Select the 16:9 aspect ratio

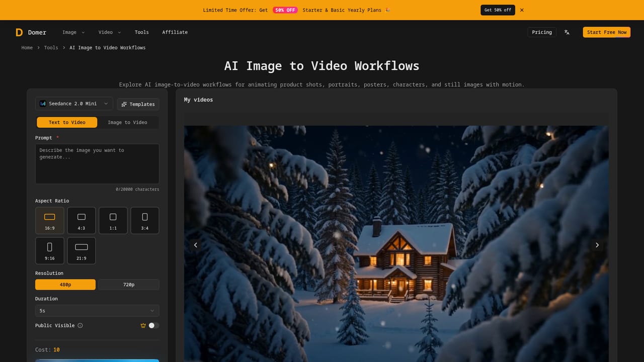(x=50, y=220)
